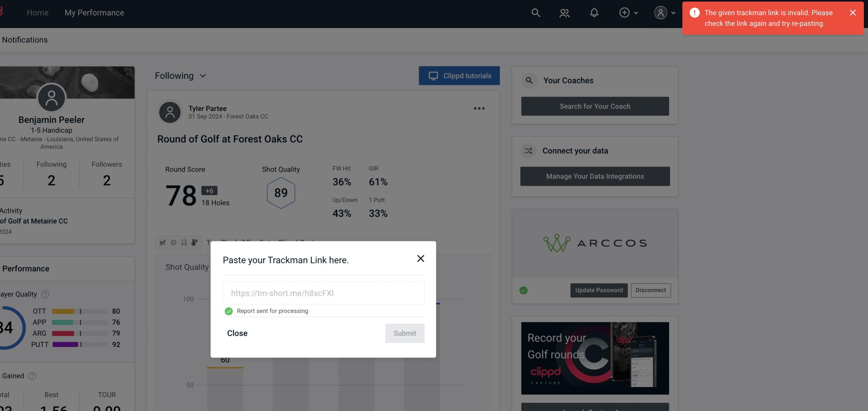
Task: Click the people/community icon in nav bar
Action: (565, 12)
